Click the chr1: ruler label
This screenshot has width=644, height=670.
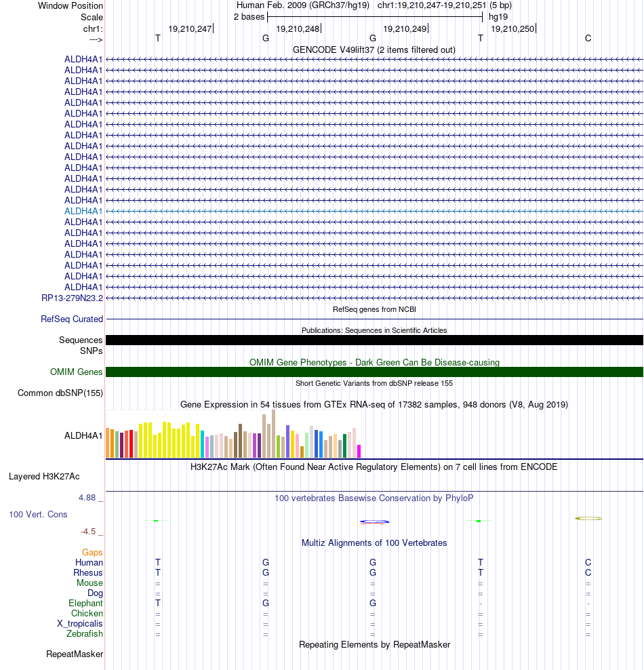[93, 28]
